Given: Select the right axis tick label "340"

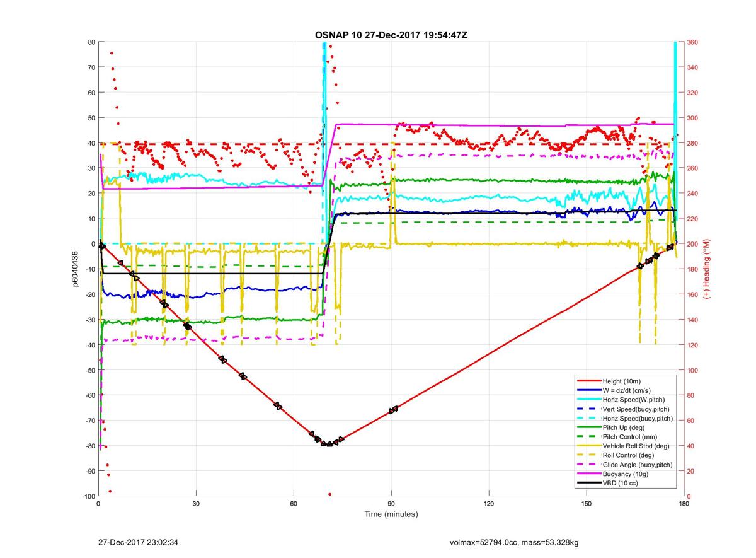Looking at the screenshot, I should pyautogui.click(x=693, y=67).
